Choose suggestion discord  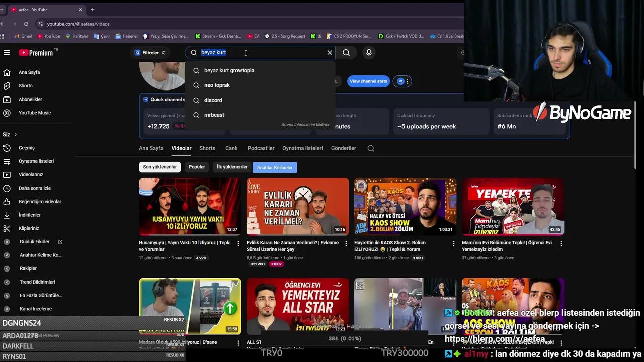260,100
